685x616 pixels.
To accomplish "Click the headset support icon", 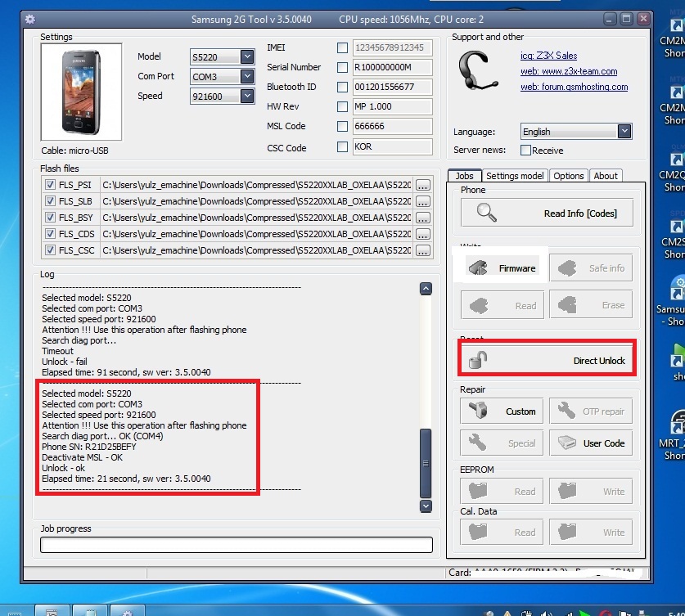I will [477, 70].
